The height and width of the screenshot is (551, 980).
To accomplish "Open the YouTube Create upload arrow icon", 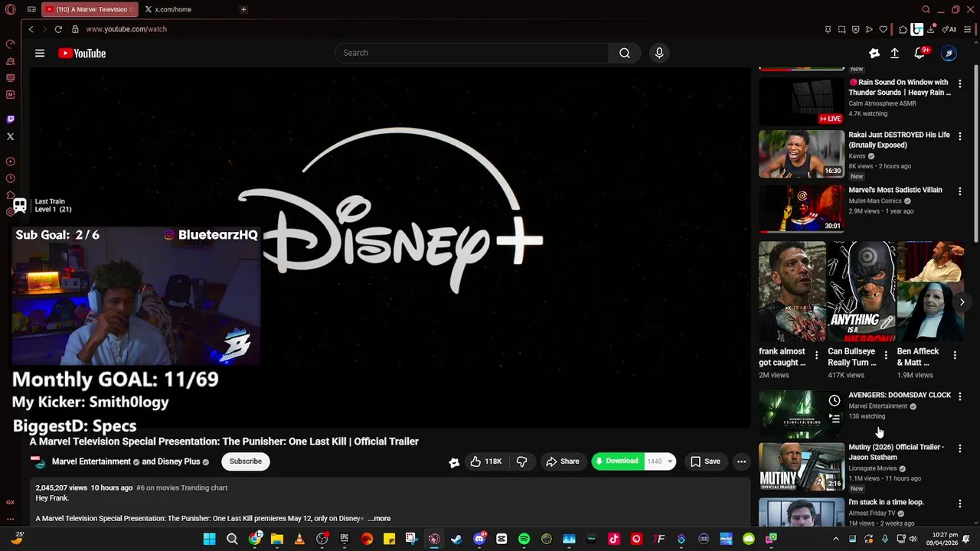I will click(894, 53).
